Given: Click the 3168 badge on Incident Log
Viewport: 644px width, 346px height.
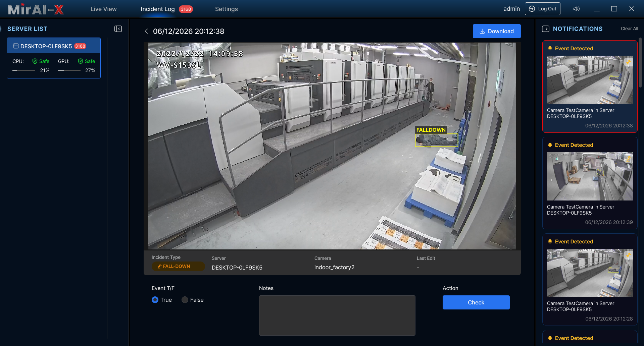Looking at the screenshot, I should [186, 9].
